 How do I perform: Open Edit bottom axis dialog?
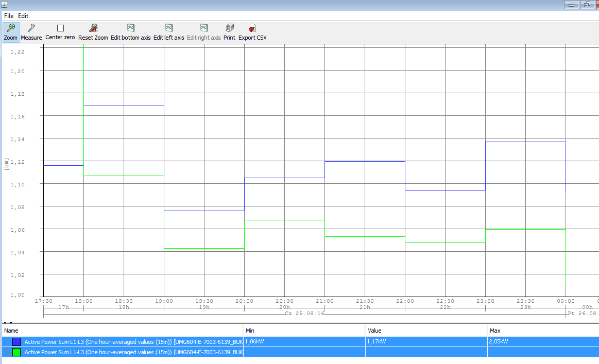point(131,32)
